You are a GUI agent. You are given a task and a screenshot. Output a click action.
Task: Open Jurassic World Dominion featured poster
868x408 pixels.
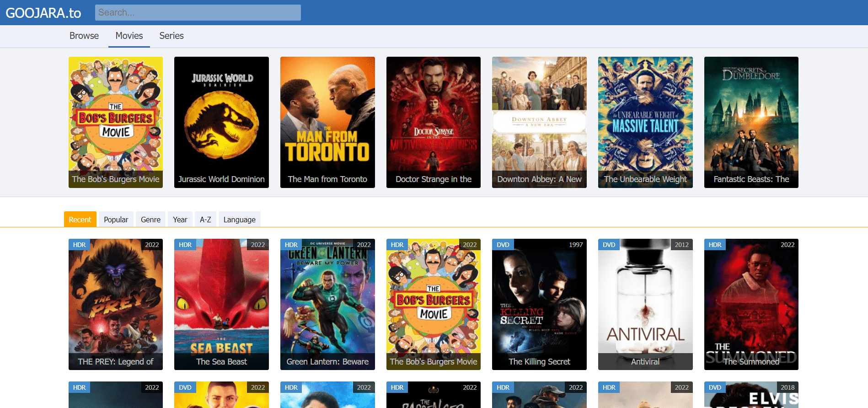coord(221,122)
